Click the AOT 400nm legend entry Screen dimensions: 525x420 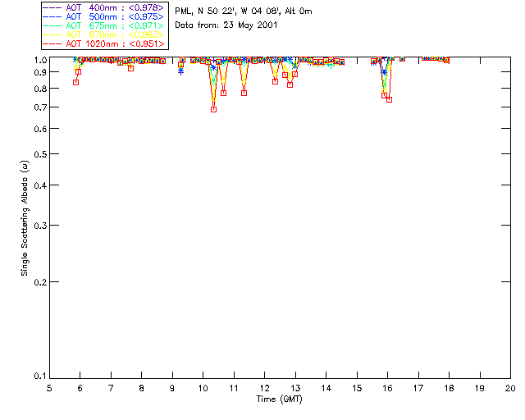tap(104, 7)
